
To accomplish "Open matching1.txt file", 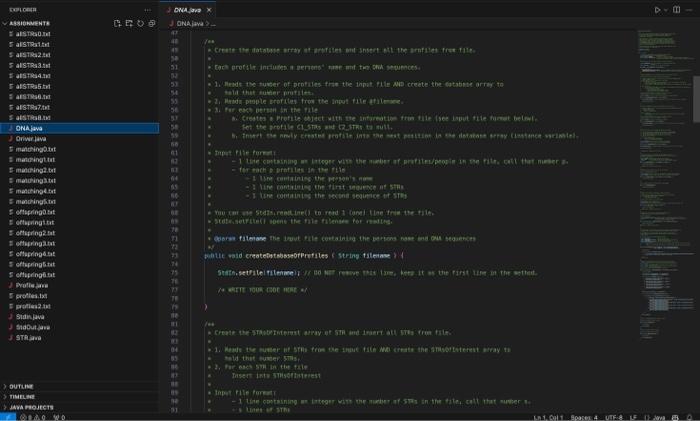I will (79, 160).
